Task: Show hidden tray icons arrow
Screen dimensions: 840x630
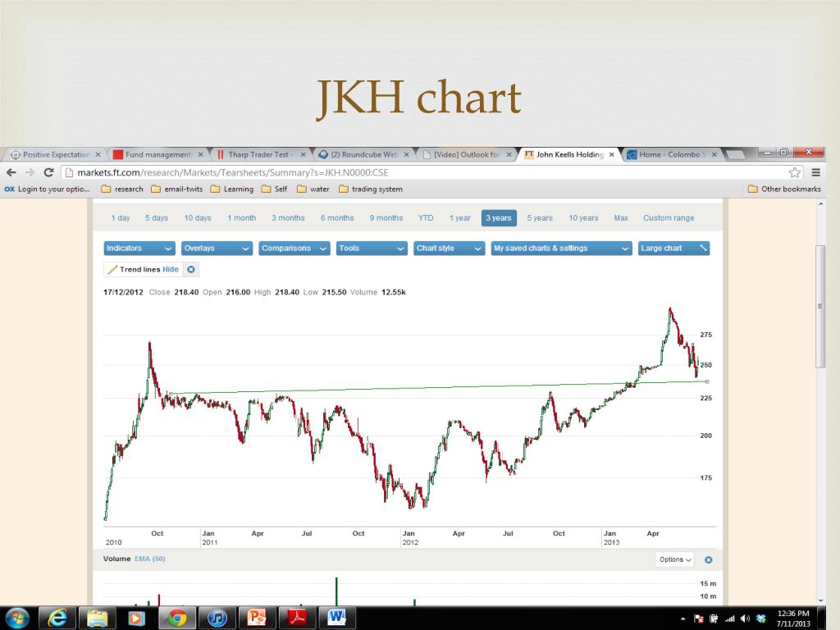Action: tap(682, 619)
